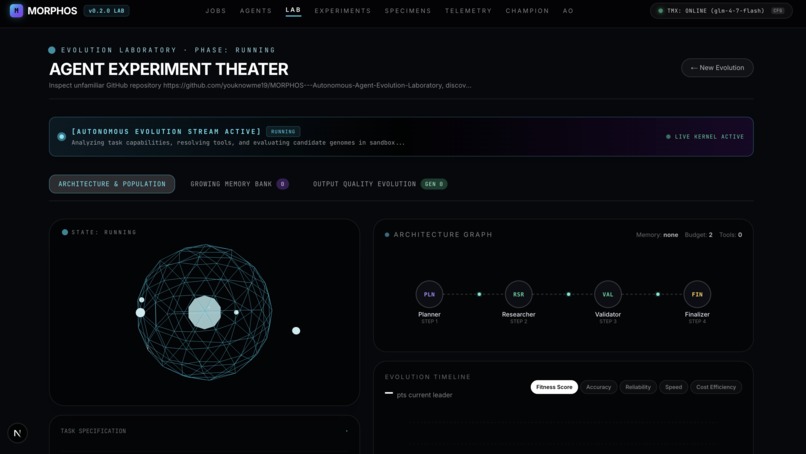Screen dimensions: 806x454
Task: Click the RUNNING status badge
Action: [x=283, y=132]
